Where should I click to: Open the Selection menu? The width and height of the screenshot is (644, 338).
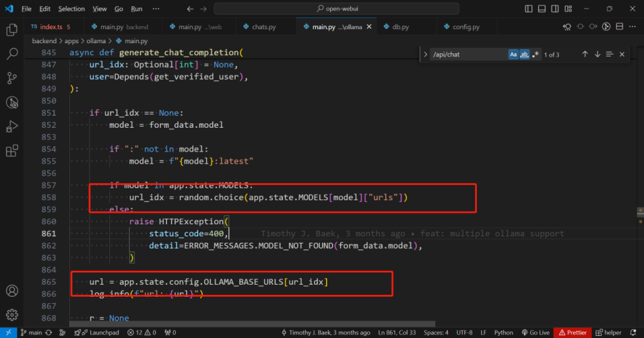pyautogui.click(x=71, y=9)
